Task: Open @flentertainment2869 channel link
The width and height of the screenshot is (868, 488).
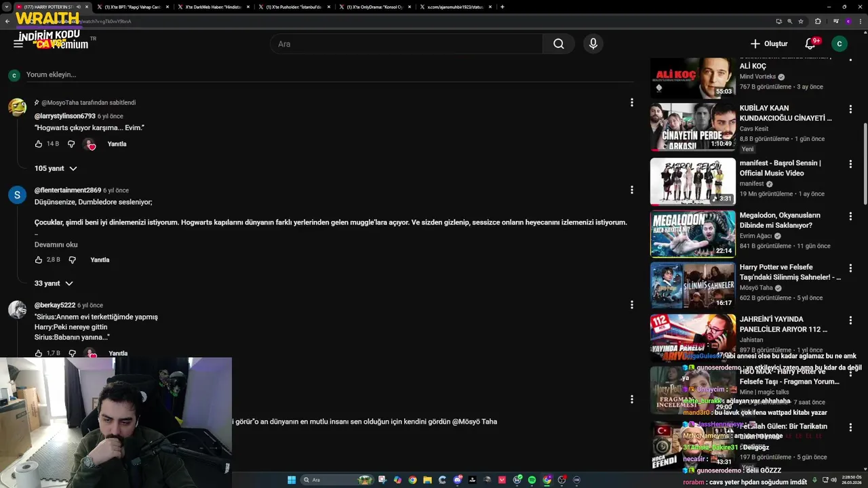Action: (68, 190)
